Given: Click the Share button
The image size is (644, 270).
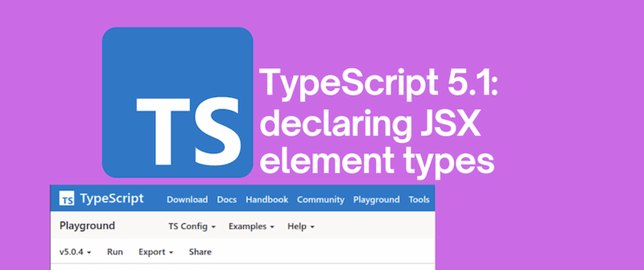Looking at the screenshot, I should pyautogui.click(x=200, y=252).
